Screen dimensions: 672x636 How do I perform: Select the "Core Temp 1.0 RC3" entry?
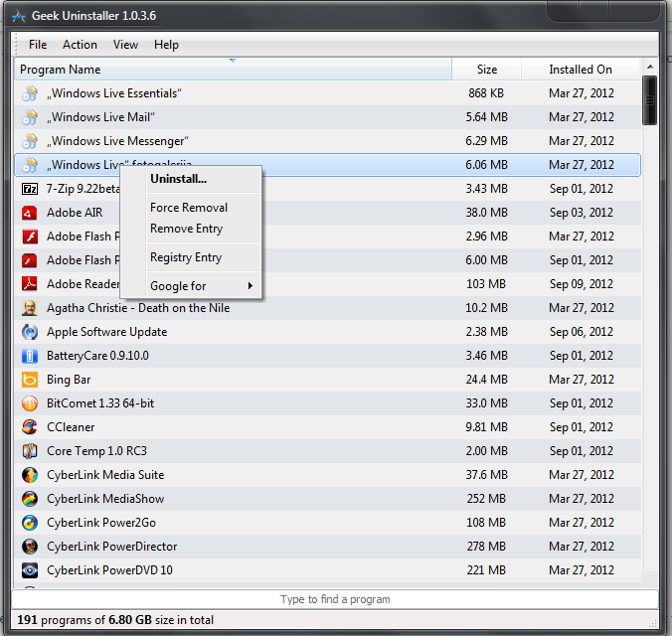[327, 451]
